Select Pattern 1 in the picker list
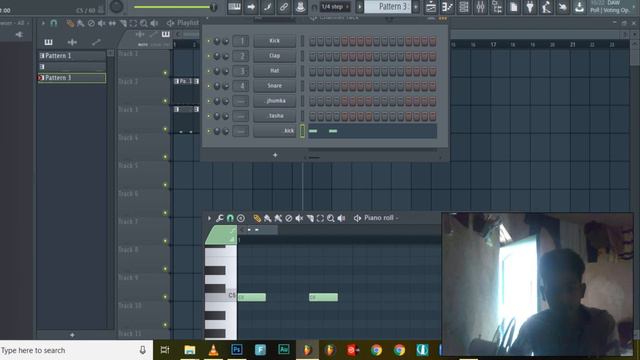640x360 pixels. pyautogui.click(x=72, y=56)
